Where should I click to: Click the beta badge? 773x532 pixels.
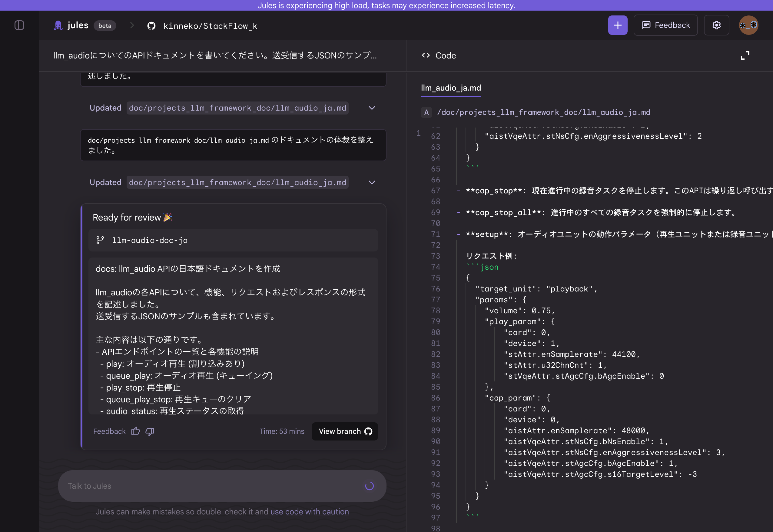pos(105,26)
